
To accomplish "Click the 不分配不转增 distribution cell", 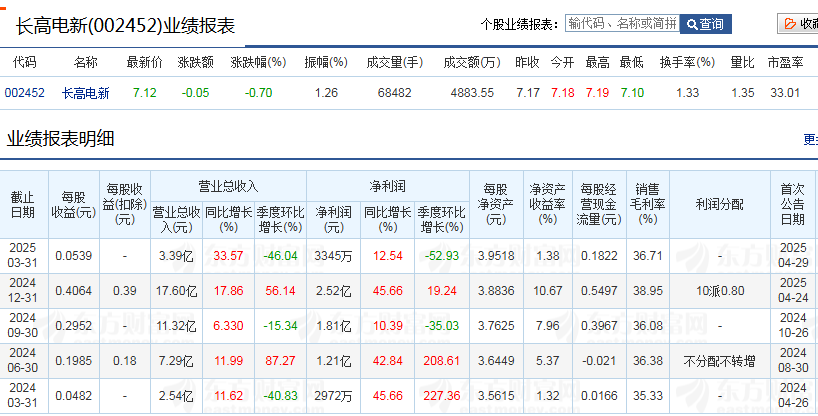I will tap(719, 361).
